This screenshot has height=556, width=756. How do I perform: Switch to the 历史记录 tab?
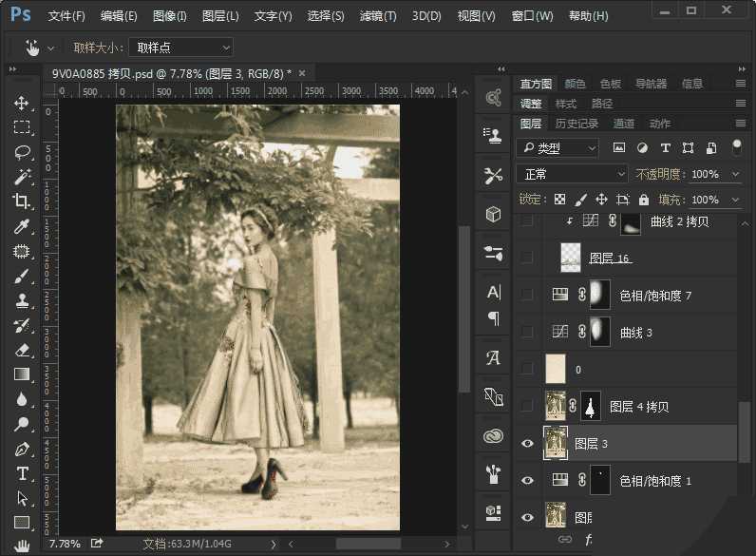576,124
